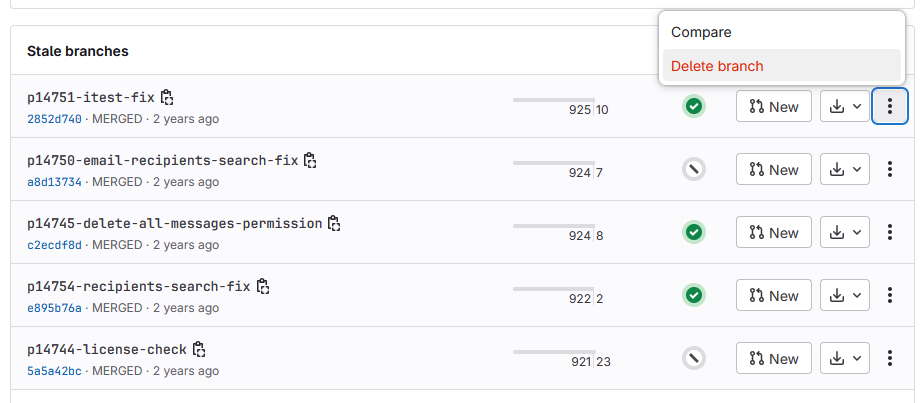
Task: Copy branch name p14751-itest-fix
Action: [x=167, y=97]
